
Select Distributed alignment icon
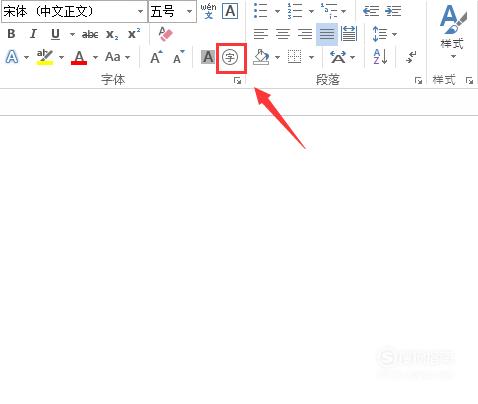click(349, 34)
